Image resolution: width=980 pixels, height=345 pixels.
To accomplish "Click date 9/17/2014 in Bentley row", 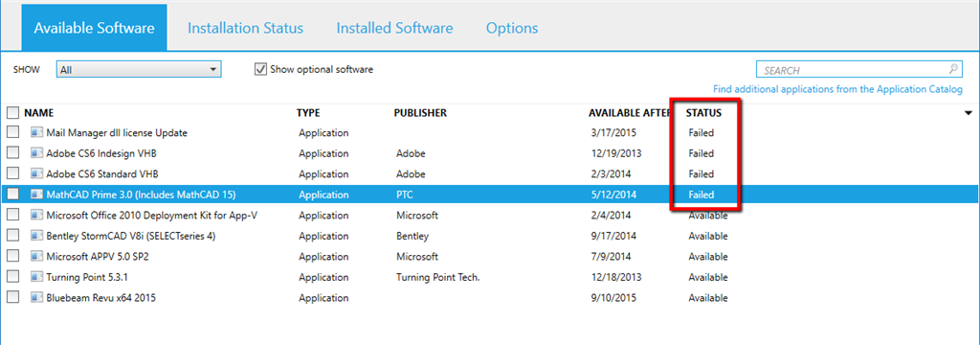I will (x=613, y=236).
